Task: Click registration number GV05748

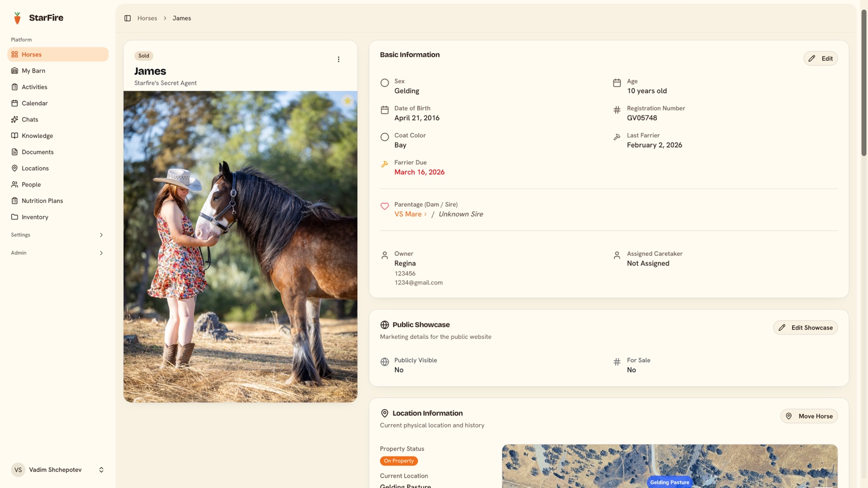Action: tap(642, 118)
